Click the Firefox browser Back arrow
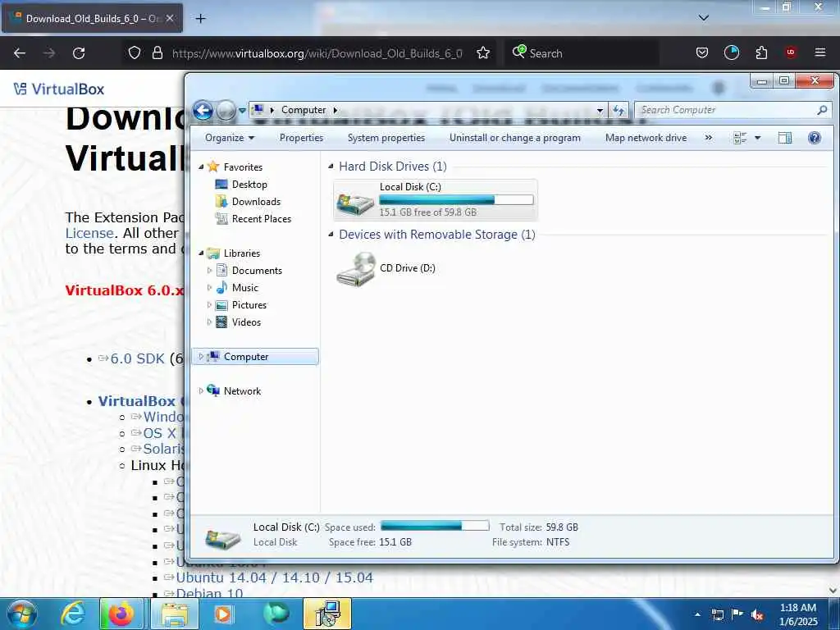840x630 pixels. (x=20, y=53)
